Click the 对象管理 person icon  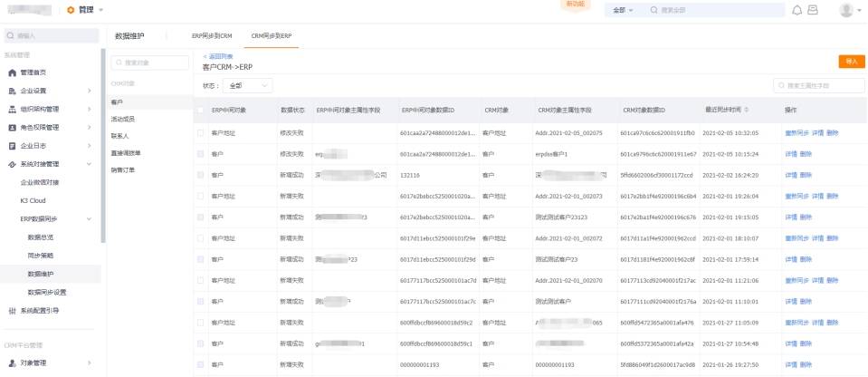tap(12, 363)
